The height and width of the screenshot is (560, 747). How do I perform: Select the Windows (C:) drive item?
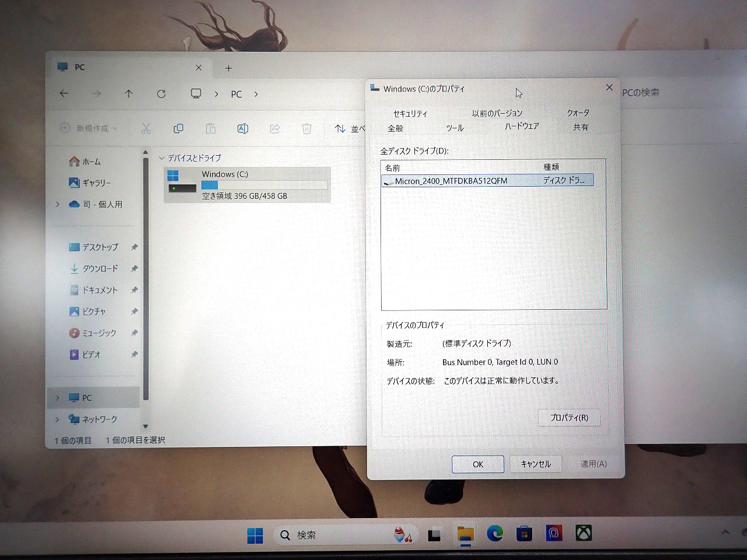tap(247, 184)
